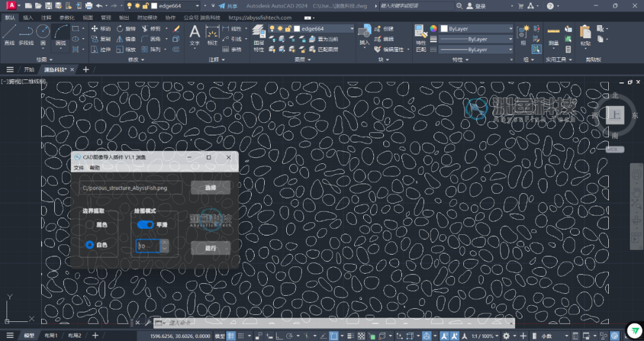Viewport: 644px width, 341px height.
Task: Click the smoothing value input field
Action: (x=147, y=246)
